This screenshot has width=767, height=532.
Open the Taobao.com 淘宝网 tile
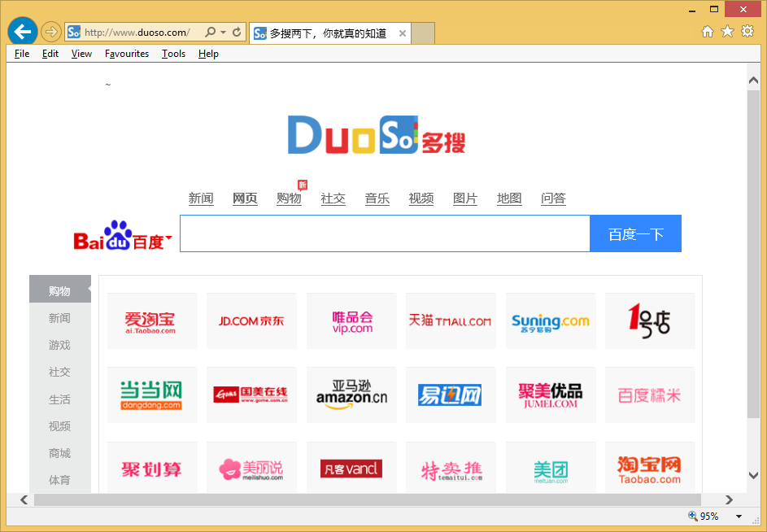[x=650, y=469]
